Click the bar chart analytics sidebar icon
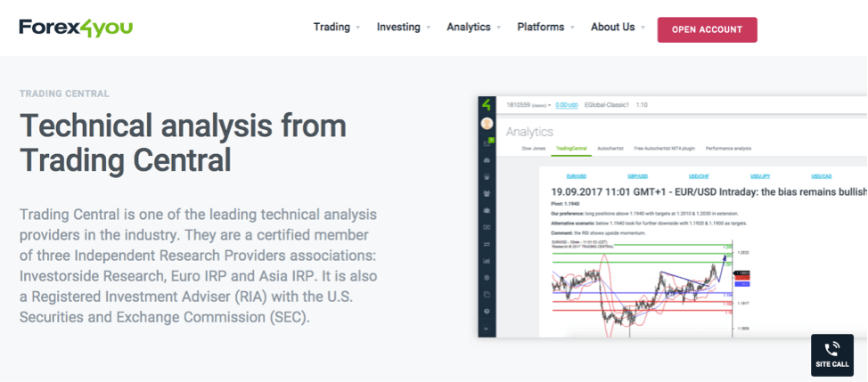 487,260
